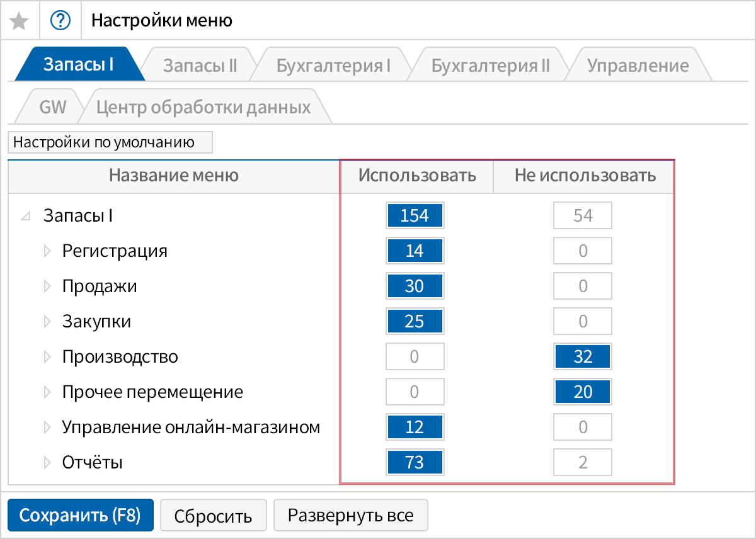The height and width of the screenshot is (539, 756).
Task: Expand the Отчёты node
Action: click(47, 462)
